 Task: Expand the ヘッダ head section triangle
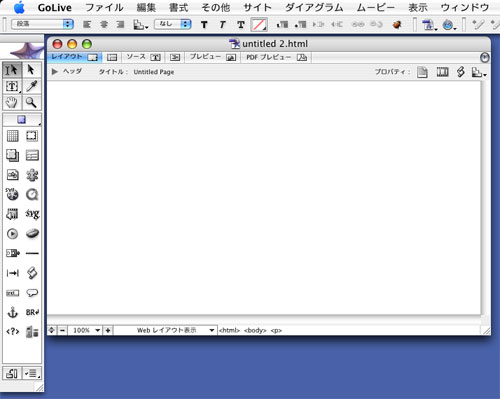click(55, 72)
